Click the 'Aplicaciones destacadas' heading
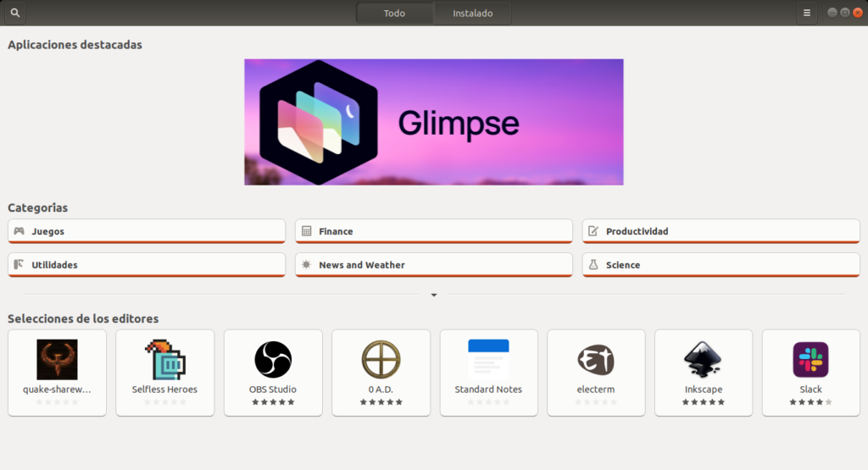 pos(75,45)
